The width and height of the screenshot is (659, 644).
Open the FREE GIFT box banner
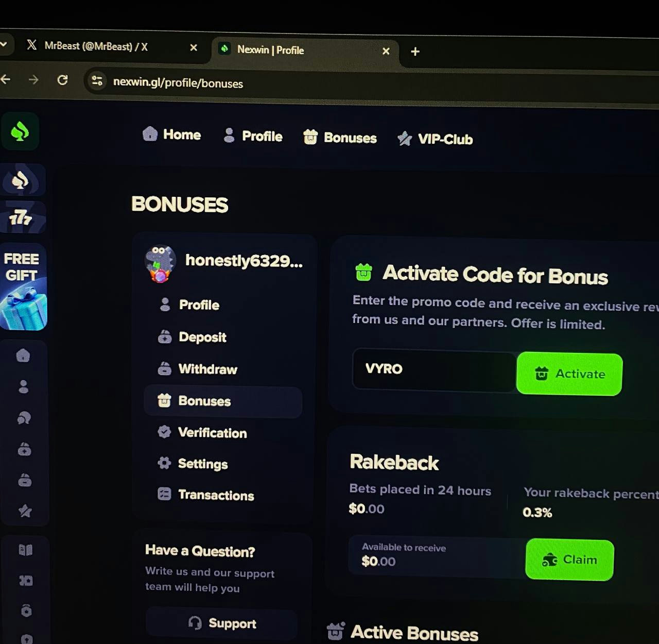(x=23, y=287)
